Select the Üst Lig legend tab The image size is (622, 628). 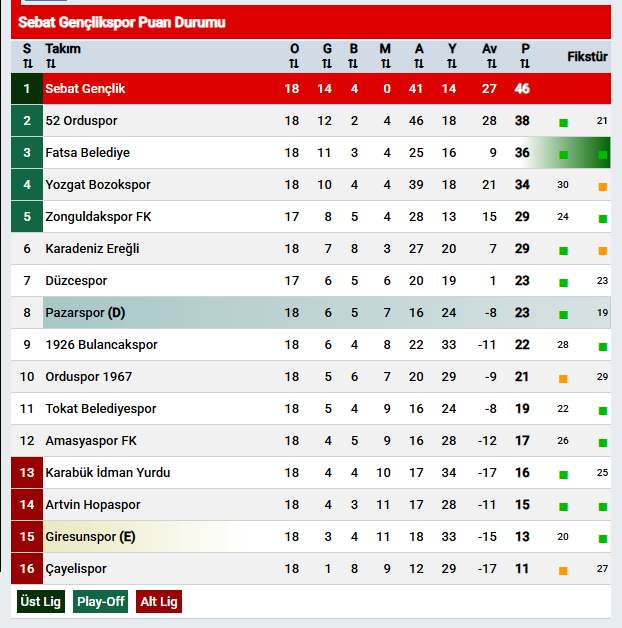coord(40,602)
